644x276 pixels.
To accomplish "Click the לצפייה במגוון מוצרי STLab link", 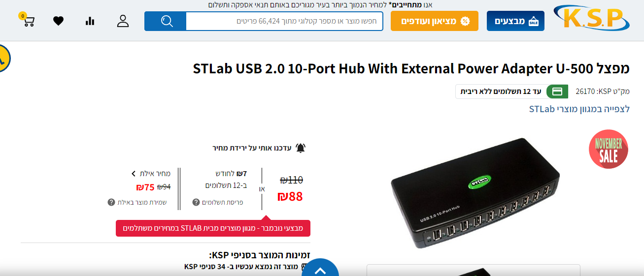I will 579,109.
